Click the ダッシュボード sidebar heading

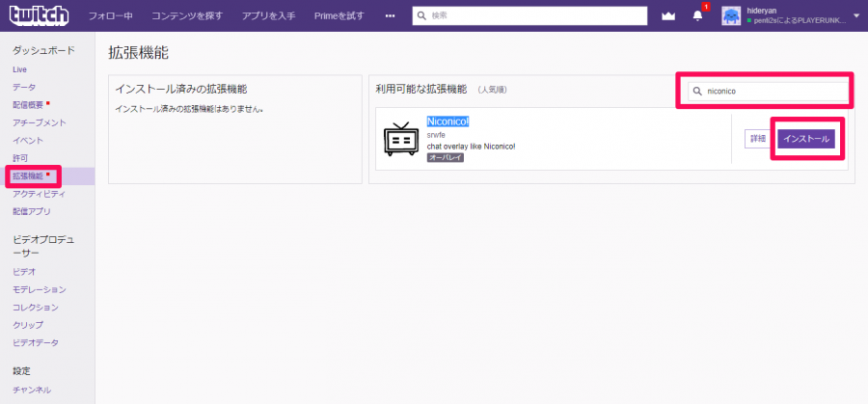coord(43,50)
